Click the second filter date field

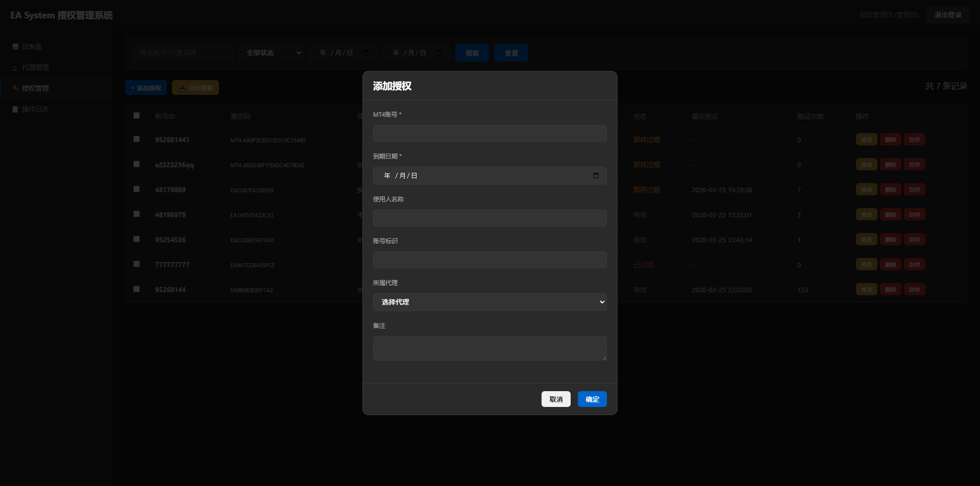[x=416, y=53]
